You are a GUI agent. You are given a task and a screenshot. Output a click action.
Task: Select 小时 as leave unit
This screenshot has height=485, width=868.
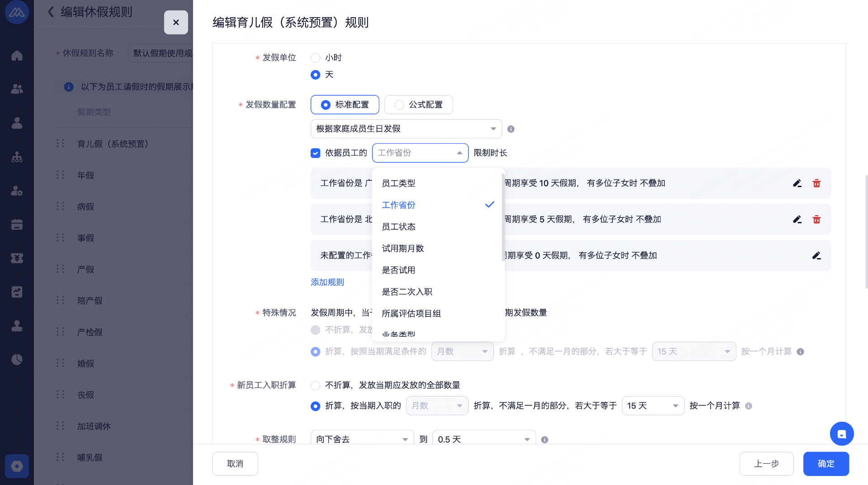pos(316,58)
